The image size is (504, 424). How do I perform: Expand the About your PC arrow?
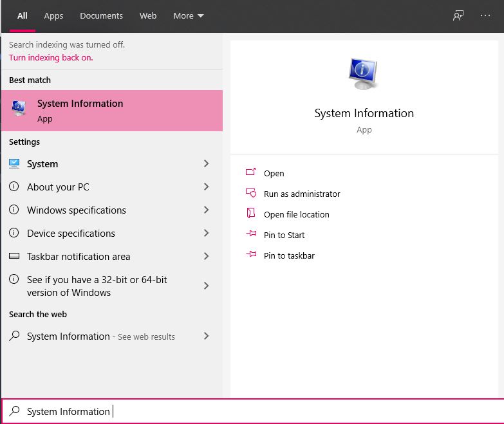click(207, 187)
